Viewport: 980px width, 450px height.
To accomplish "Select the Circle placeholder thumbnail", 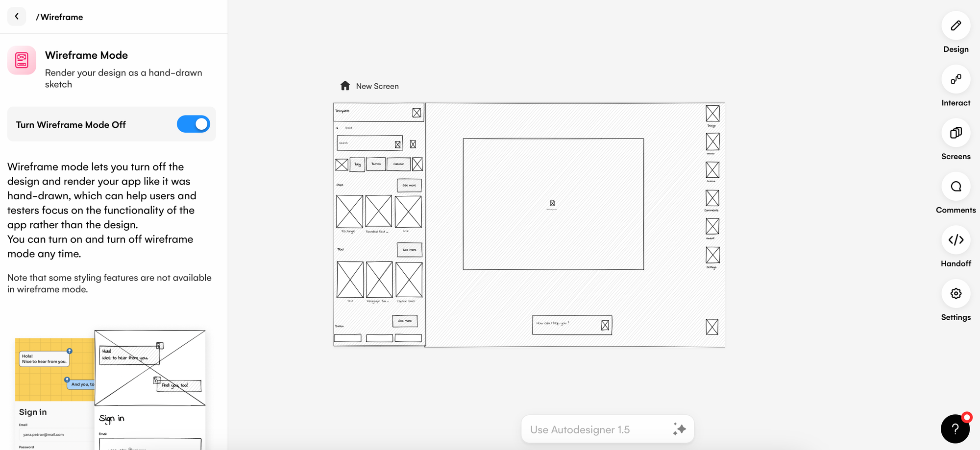I will 408,212.
